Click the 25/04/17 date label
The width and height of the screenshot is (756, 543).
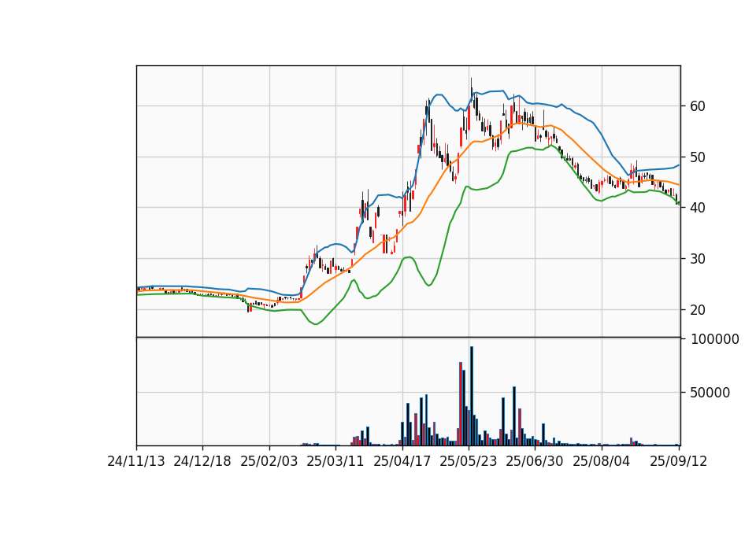point(402,461)
